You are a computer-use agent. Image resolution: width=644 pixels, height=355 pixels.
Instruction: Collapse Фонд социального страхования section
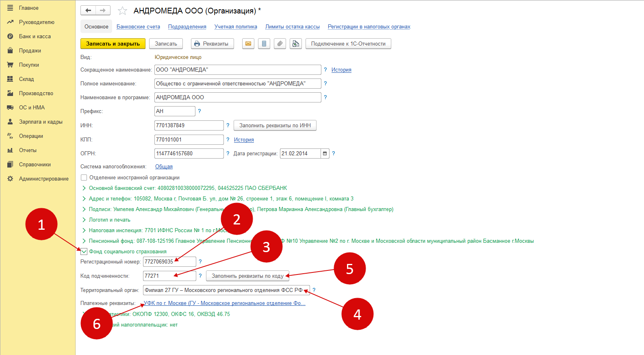(x=84, y=252)
